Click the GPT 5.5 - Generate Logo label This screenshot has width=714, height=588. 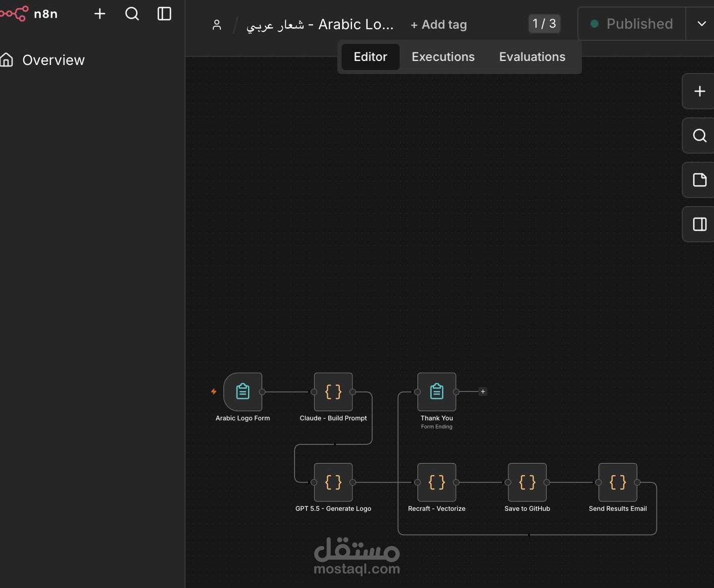pos(333,509)
